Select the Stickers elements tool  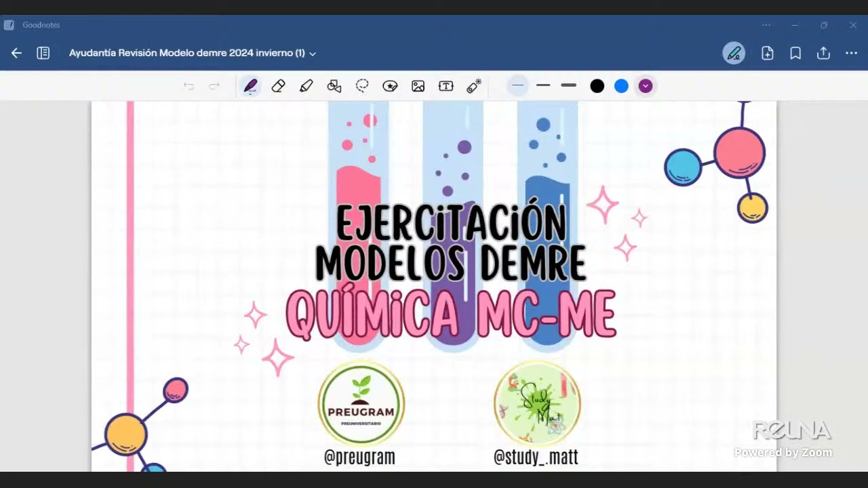390,86
